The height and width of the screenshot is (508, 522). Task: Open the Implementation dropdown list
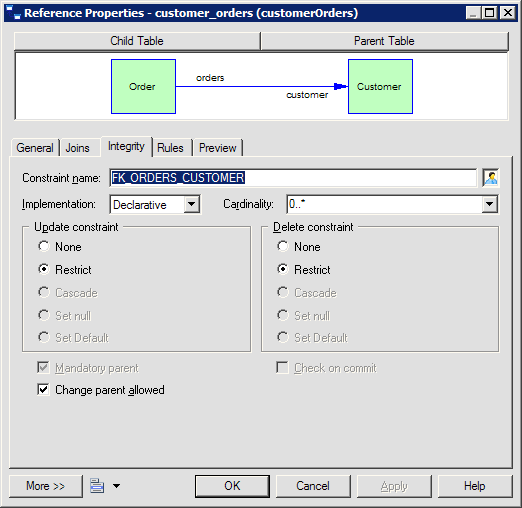coord(192,204)
